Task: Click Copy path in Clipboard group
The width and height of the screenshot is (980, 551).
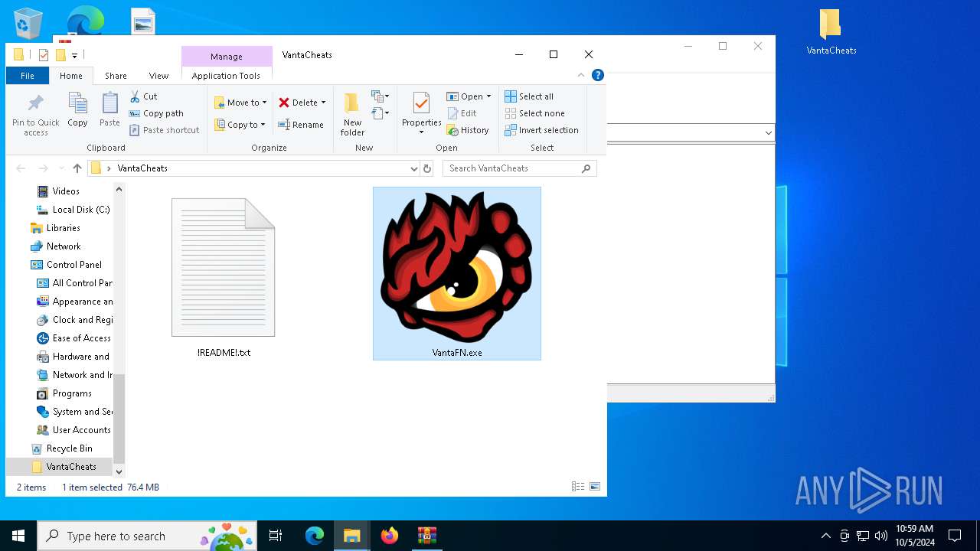Action: coord(156,113)
